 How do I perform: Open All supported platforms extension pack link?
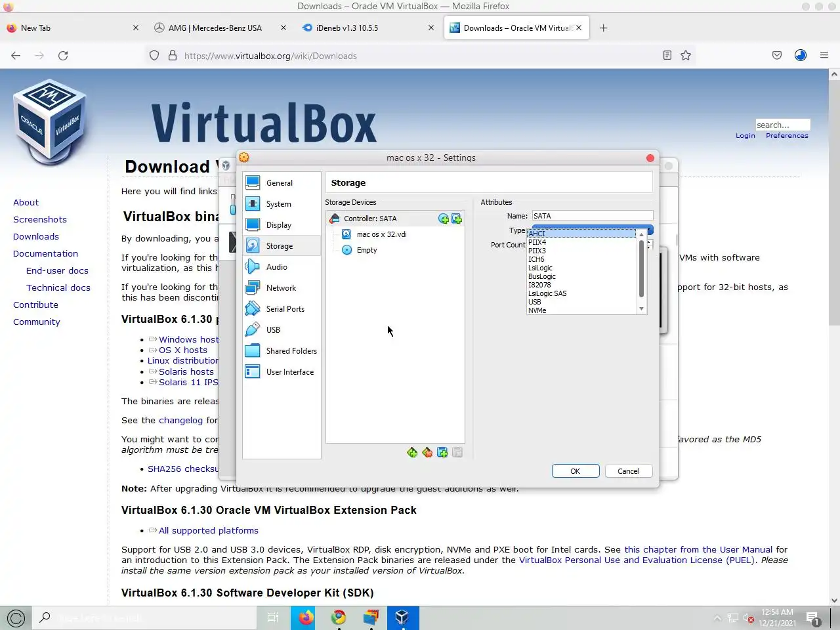coord(209,531)
